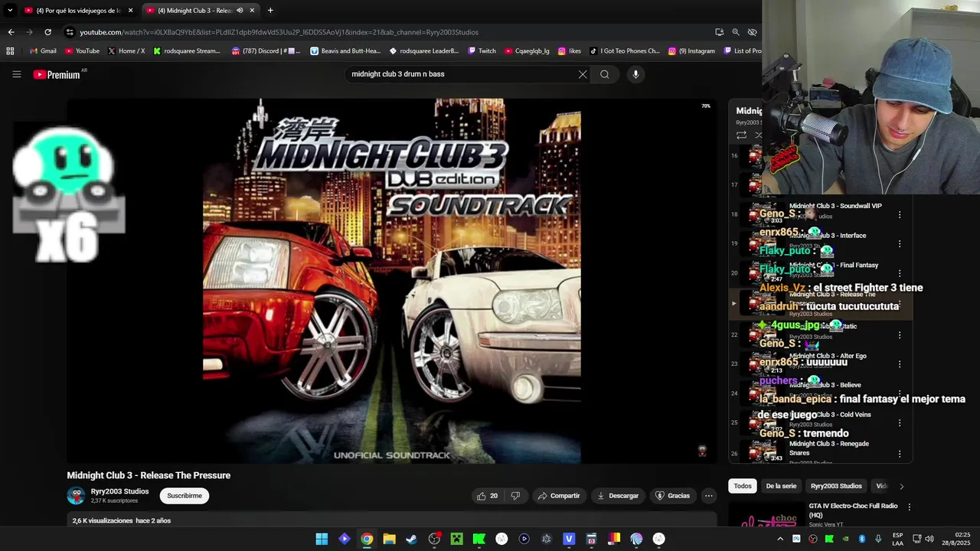Play Midnight Club 3 - Cold Veins track
The height and width of the screenshot is (551, 980).
pos(830,415)
